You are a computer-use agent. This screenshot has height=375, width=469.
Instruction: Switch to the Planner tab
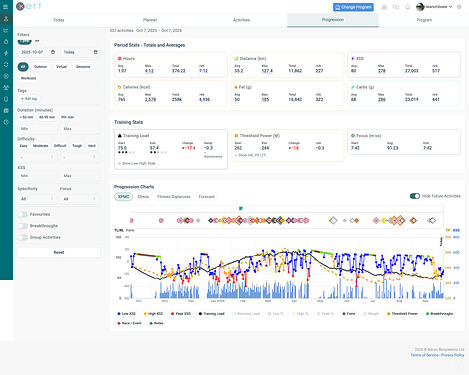[x=150, y=20]
